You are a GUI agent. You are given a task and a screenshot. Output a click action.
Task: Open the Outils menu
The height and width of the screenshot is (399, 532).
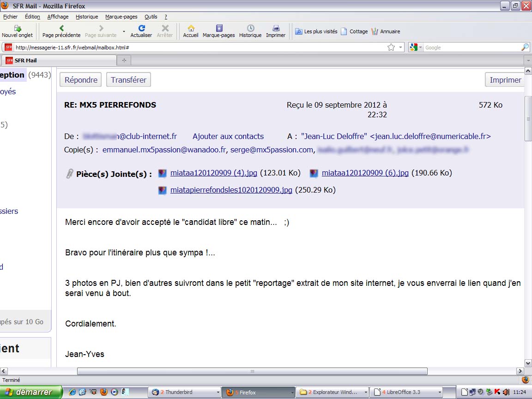(x=151, y=17)
